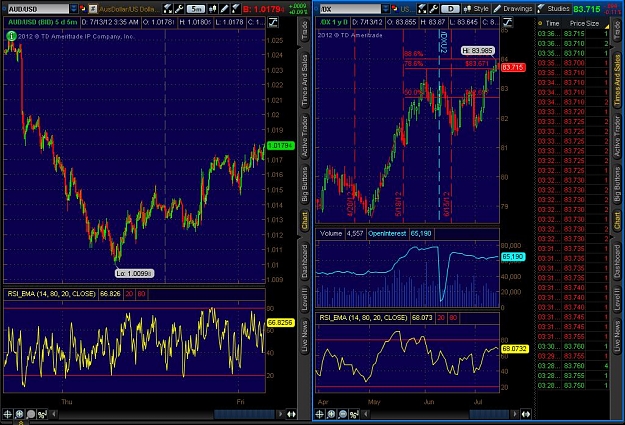Viewport: 625px width, 425px height.
Task: Open the AUD/USD symbol dropdown arrow
Action: coord(74,8)
